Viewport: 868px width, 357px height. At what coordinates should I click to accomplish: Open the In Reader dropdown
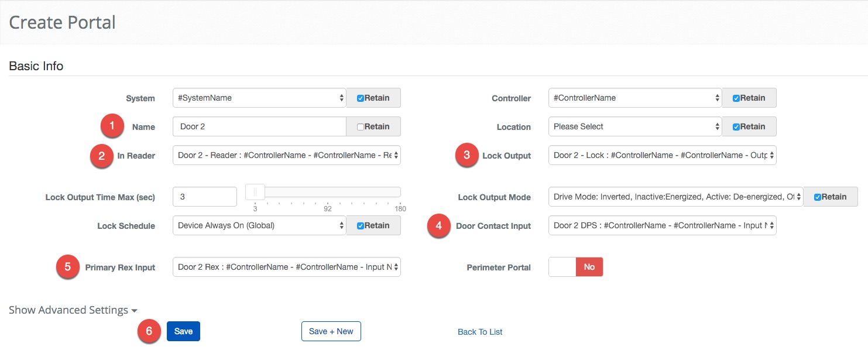click(x=286, y=155)
